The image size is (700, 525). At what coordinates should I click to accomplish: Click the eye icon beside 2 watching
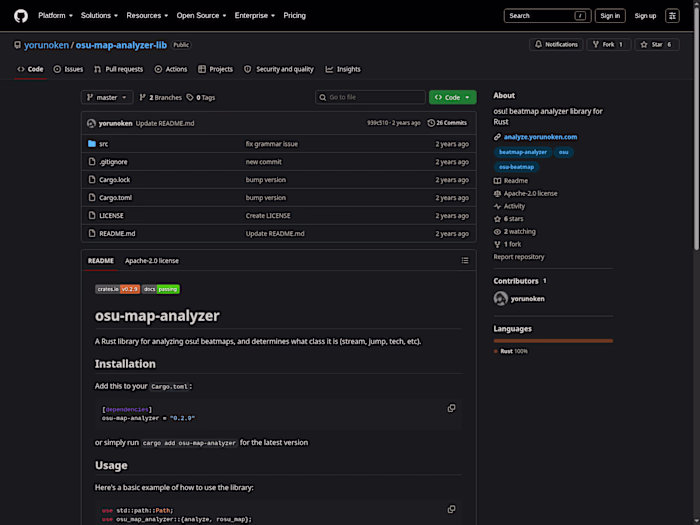point(497,232)
